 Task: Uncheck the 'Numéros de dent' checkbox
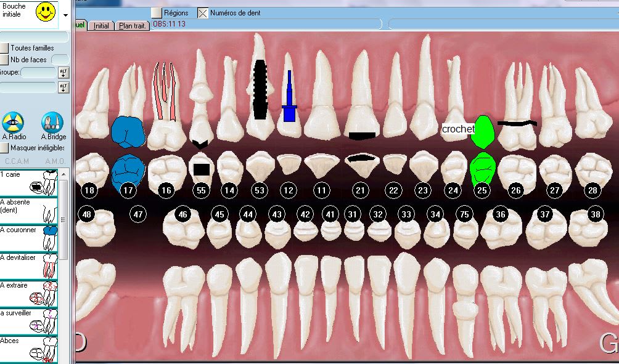coord(202,12)
